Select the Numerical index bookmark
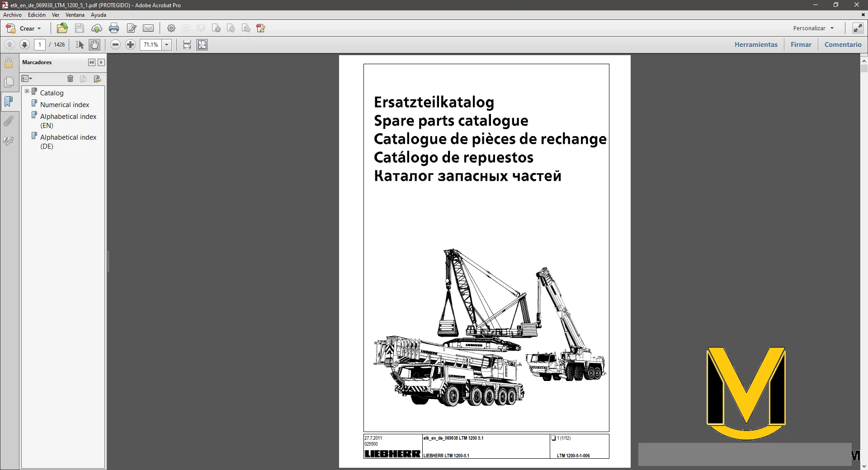 point(64,104)
